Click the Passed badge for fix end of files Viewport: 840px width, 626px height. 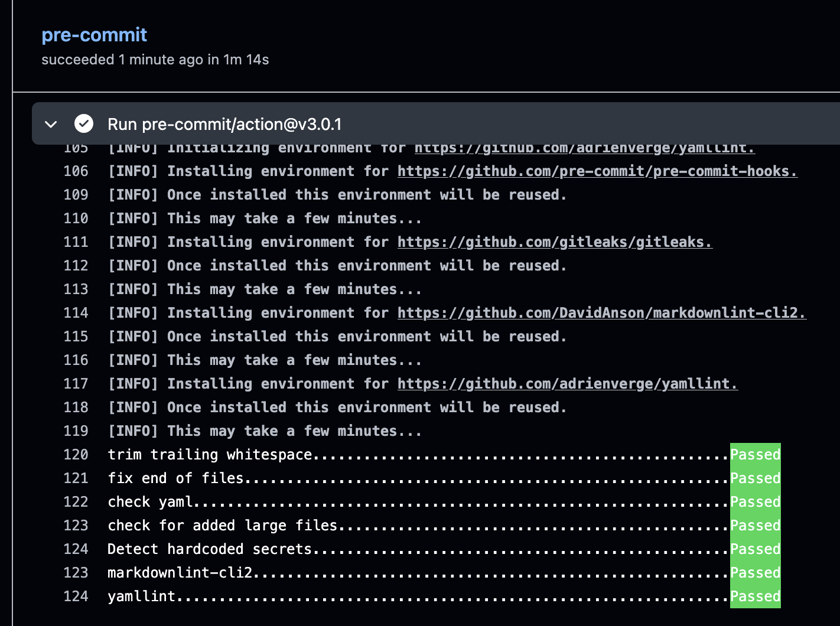pyautogui.click(x=755, y=478)
